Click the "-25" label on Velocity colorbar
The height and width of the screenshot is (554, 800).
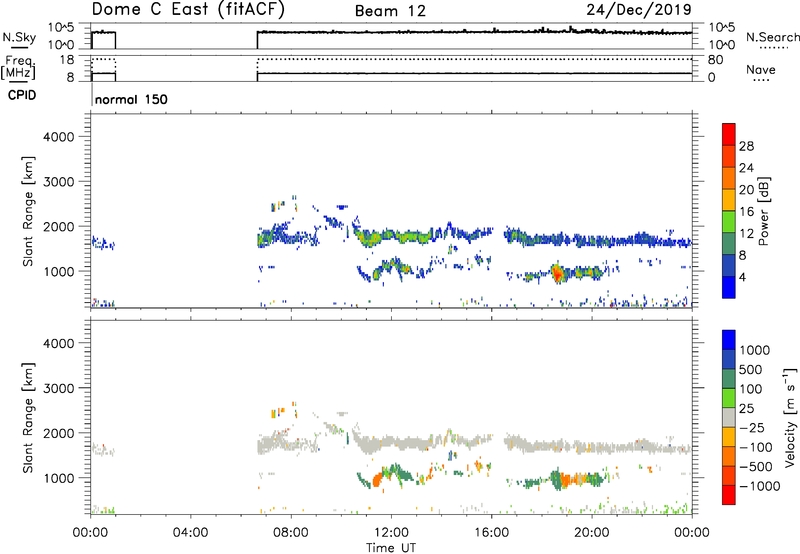click(751, 428)
